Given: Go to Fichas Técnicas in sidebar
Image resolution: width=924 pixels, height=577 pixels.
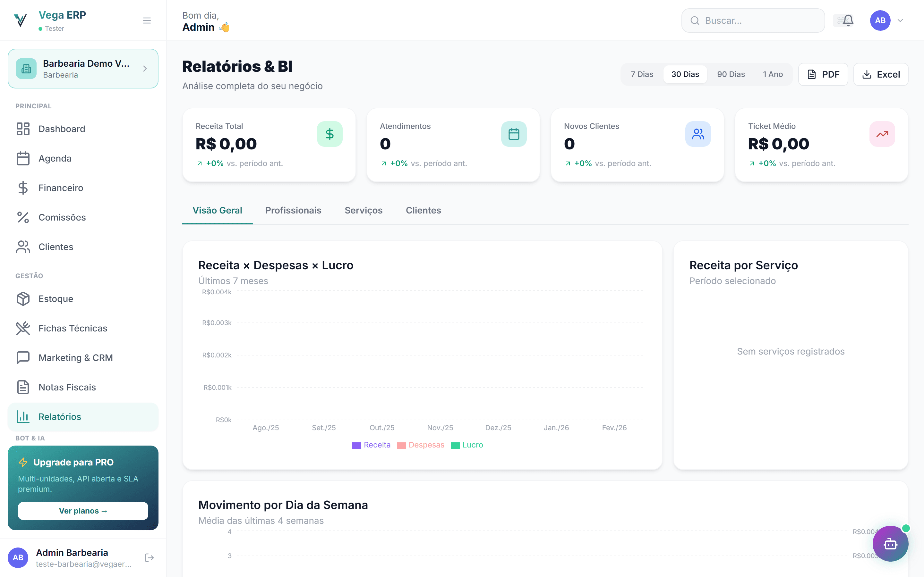Looking at the screenshot, I should [x=73, y=328].
